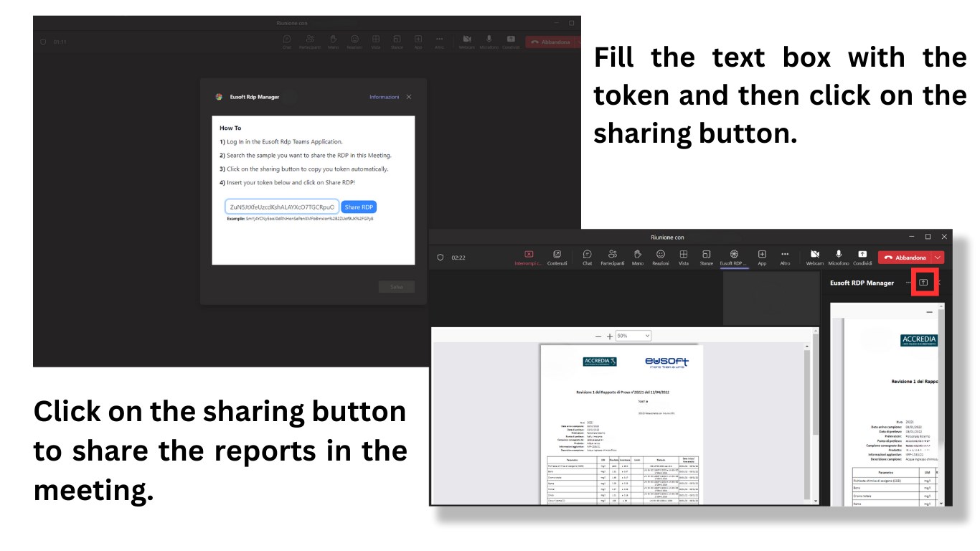Toggle Microfono in the dimmed 01:11 meeting window
The height and width of the screenshot is (551, 980).
(489, 42)
